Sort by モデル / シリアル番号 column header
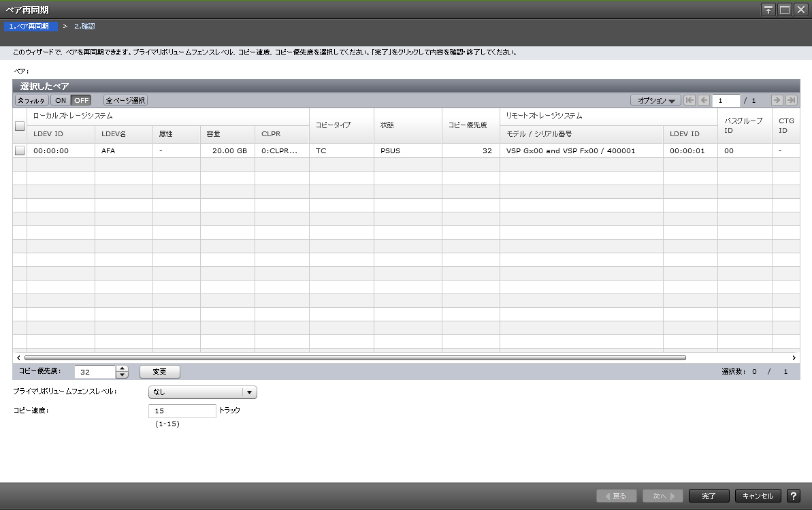 coord(581,134)
